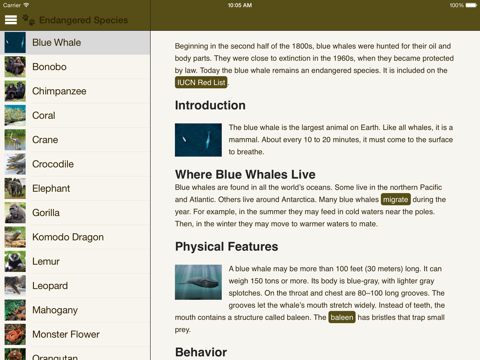Click the Blue Whale list thumbnail
This screenshot has height=360, width=480.
[15, 43]
